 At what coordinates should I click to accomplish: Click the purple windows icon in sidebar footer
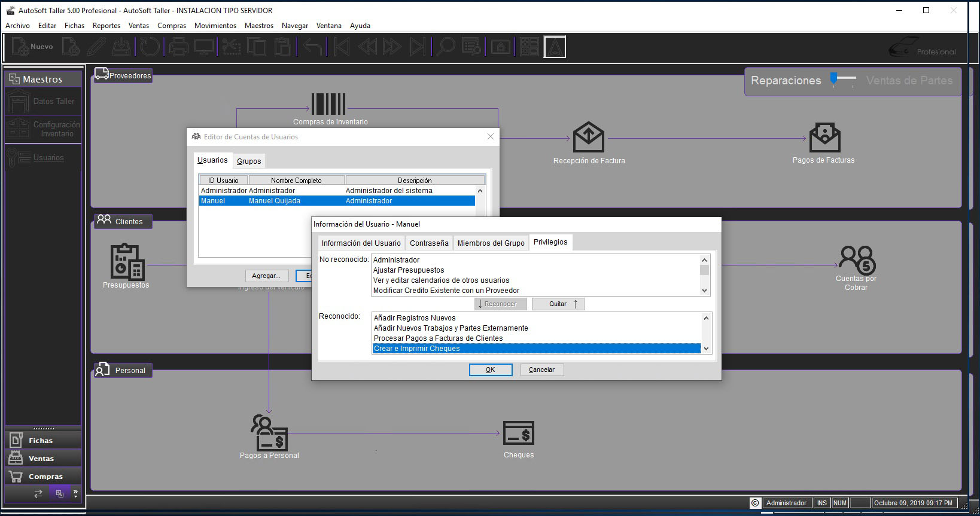pos(59,494)
